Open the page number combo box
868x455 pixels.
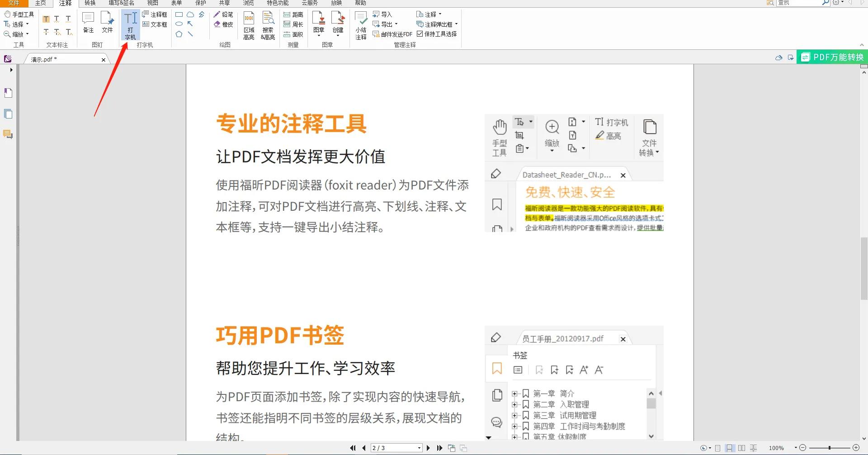click(396, 448)
